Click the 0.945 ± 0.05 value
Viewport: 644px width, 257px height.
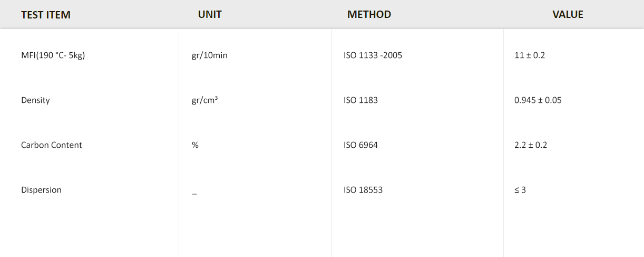[x=538, y=100]
